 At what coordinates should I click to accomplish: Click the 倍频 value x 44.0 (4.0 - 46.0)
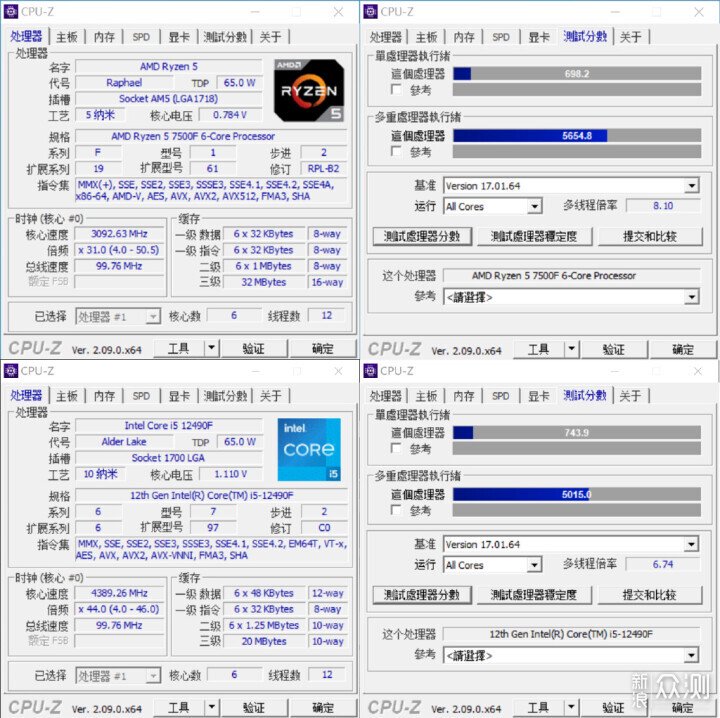point(119,609)
